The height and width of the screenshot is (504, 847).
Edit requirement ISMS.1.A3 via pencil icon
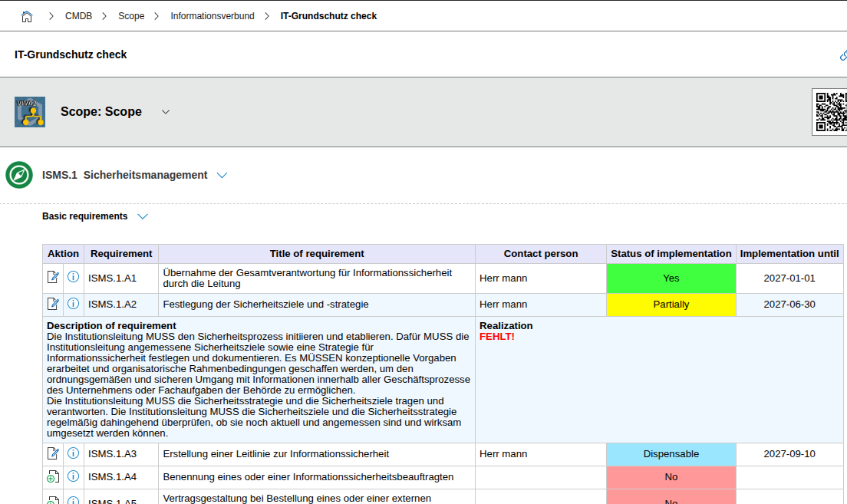pos(53,453)
